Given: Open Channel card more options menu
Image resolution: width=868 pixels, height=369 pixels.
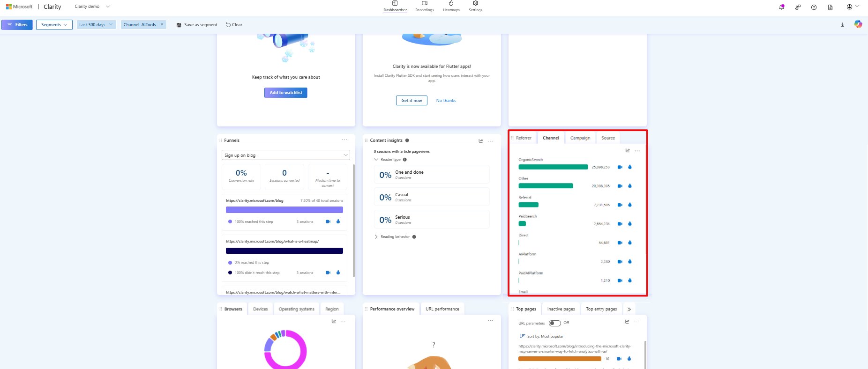Looking at the screenshot, I should 637,151.
